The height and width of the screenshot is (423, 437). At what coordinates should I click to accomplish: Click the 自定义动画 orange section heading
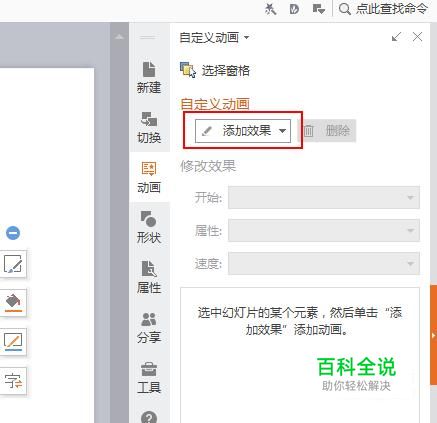pos(215,104)
